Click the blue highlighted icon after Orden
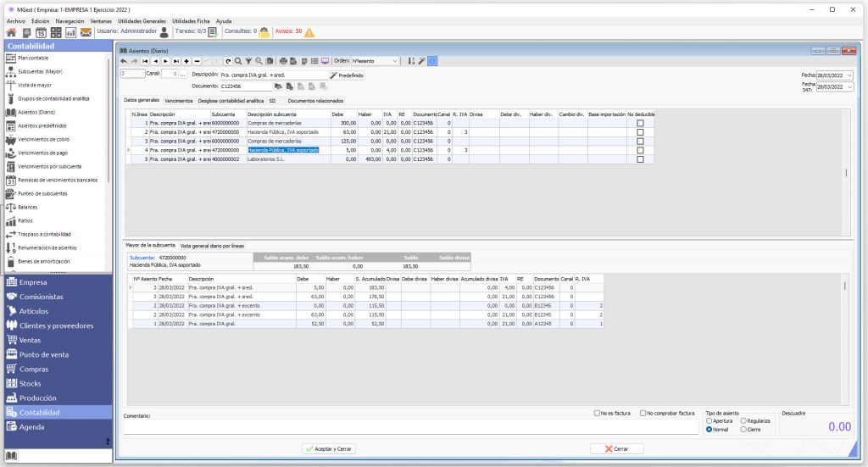868x467 pixels. pos(432,61)
